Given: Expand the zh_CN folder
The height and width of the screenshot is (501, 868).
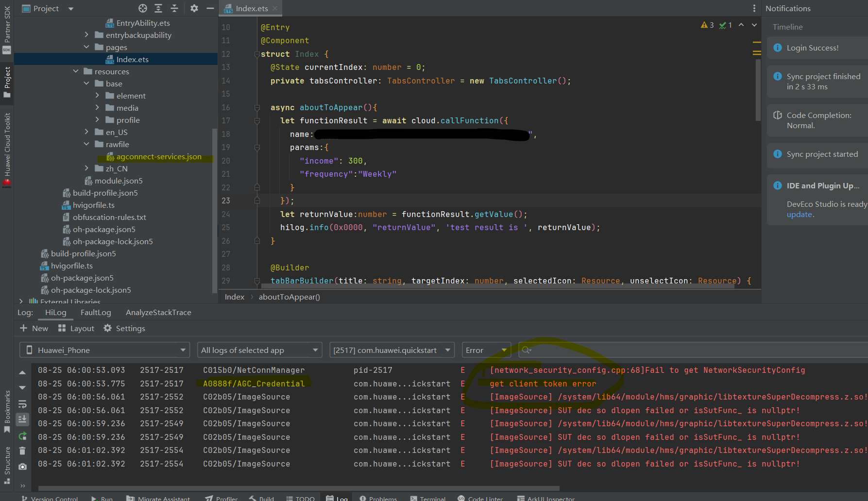Looking at the screenshot, I should [86, 168].
